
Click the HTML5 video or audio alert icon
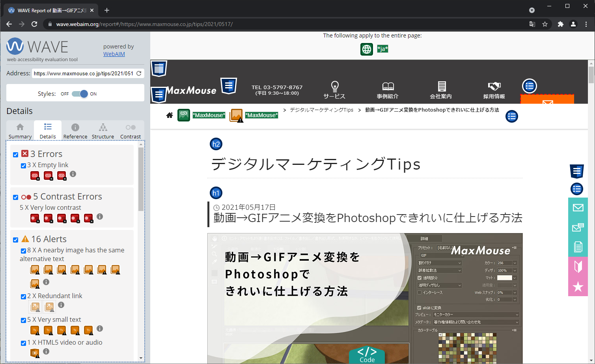(x=35, y=353)
